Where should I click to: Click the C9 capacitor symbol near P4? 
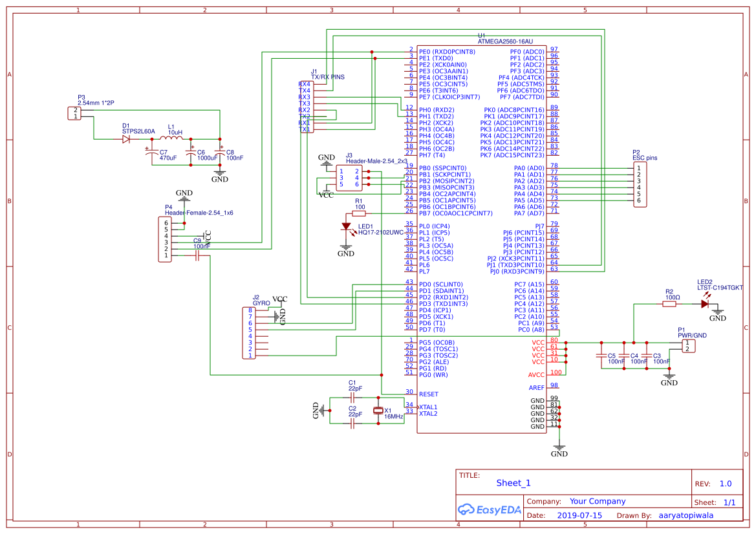(197, 255)
